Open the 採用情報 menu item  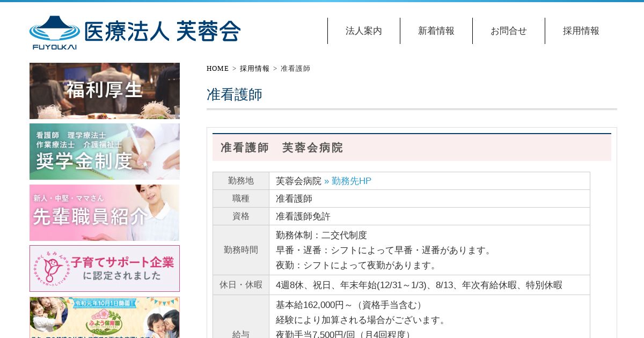coord(581,31)
